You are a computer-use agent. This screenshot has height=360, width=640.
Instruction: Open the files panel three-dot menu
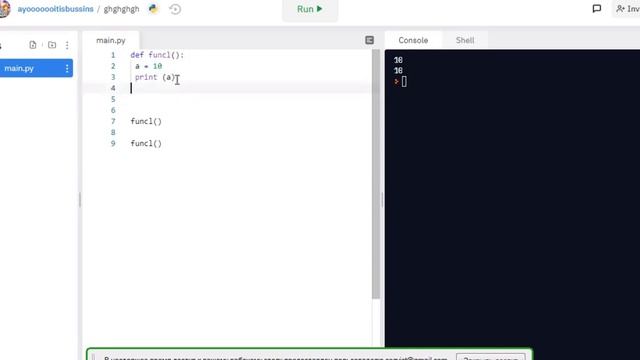coord(67,45)
